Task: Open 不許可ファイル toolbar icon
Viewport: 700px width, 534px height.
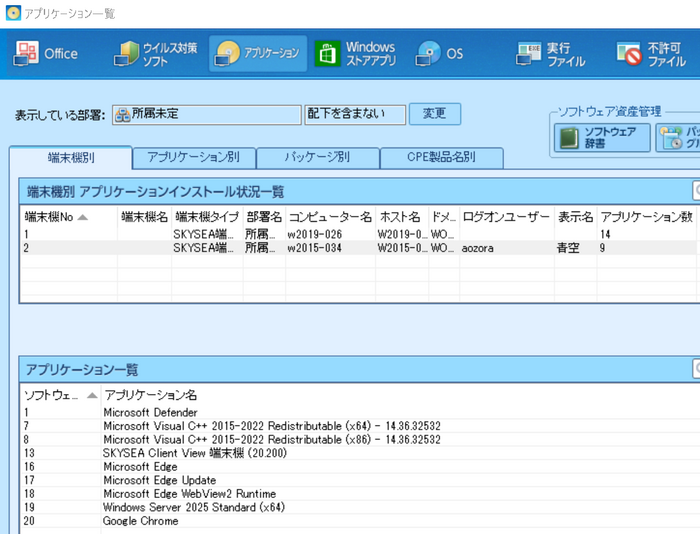Action: (651, 54)
